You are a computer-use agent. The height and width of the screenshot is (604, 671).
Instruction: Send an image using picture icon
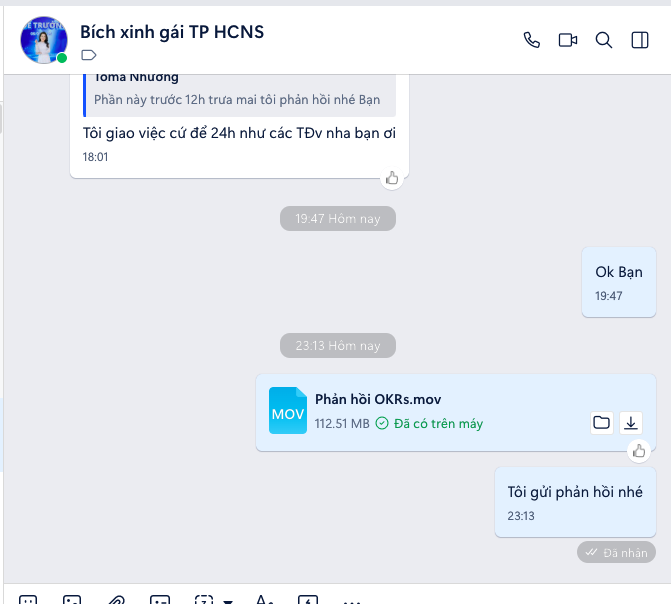click(72, 600)
